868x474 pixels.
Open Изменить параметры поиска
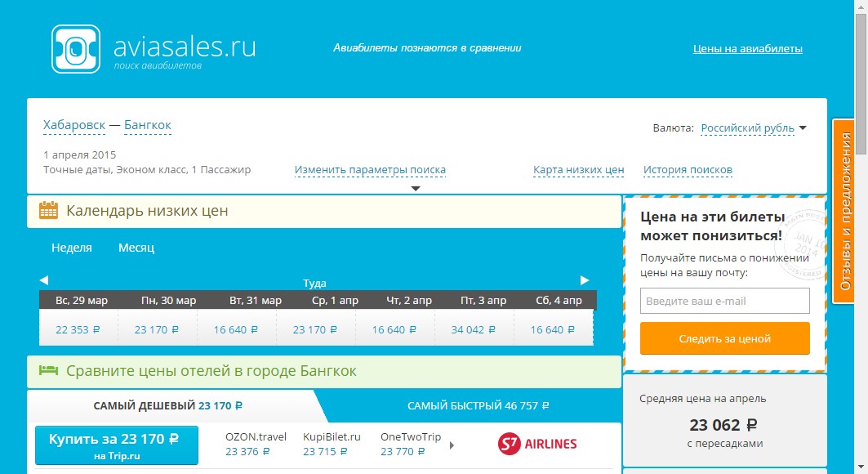click(370, 170)
